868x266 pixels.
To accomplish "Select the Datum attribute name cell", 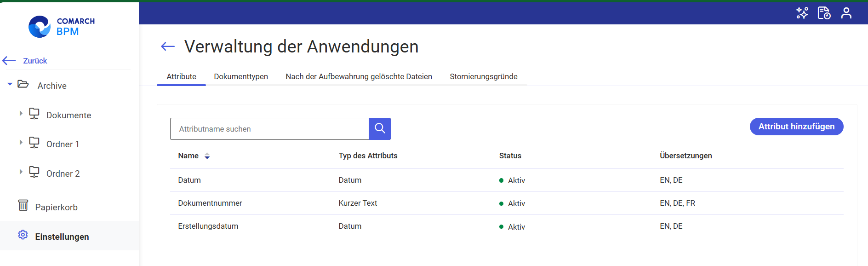I will [189, 180].
